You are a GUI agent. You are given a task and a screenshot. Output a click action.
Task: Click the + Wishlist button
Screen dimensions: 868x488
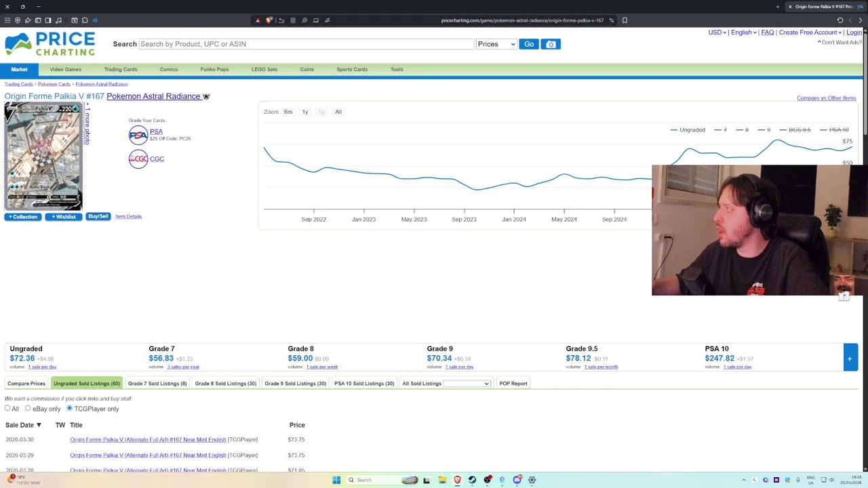(64, 217)
